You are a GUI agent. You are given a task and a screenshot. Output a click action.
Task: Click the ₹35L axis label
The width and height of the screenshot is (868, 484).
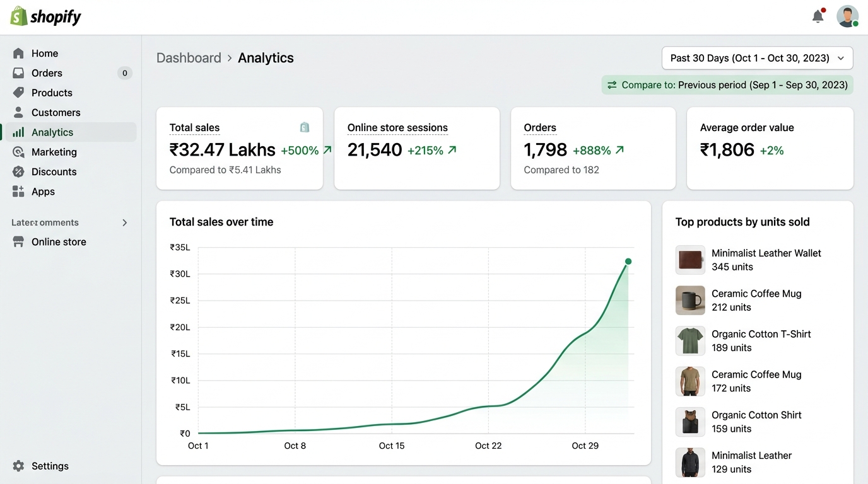[x=180, y=248]
